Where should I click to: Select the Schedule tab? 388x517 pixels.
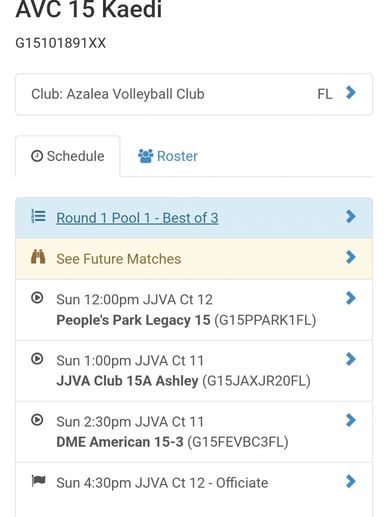(x=68, y=156)
